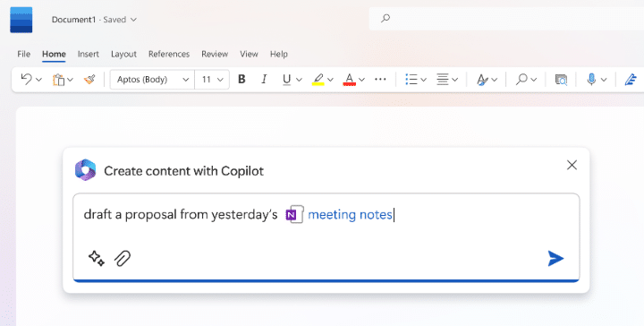Image resolution: width=644 pixels, height=326 pixels.
Task: Click the Paste clipboard icon
Action: 59,80
